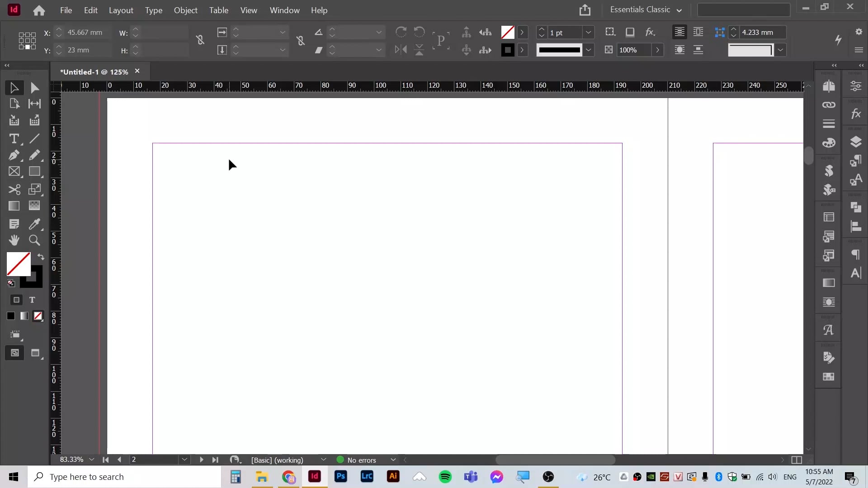Open the Window menu

284,10
